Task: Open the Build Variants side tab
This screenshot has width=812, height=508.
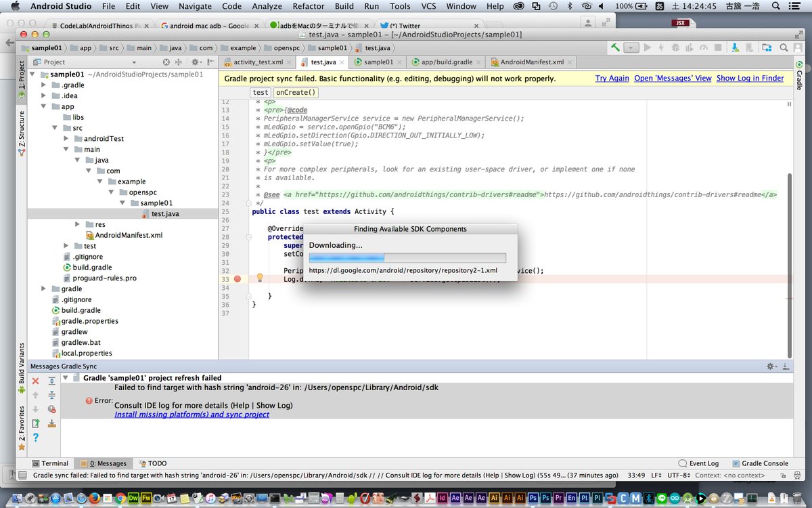Action: pyautogui.click(x=21, y=369)
